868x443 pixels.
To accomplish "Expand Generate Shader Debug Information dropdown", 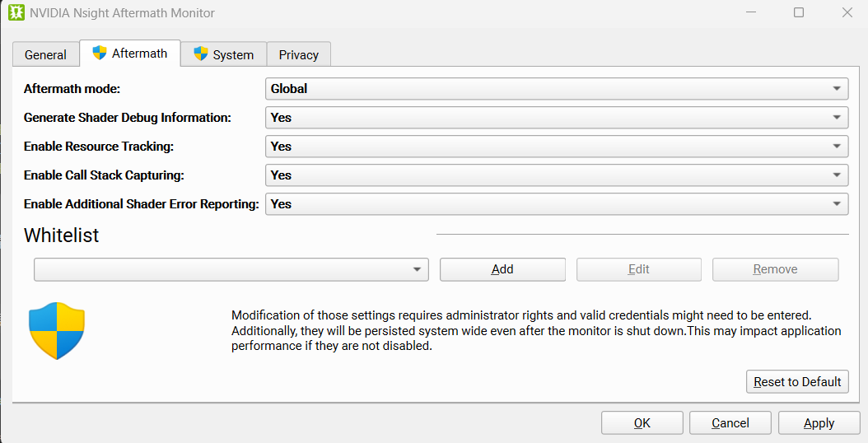I will (557, 118).
